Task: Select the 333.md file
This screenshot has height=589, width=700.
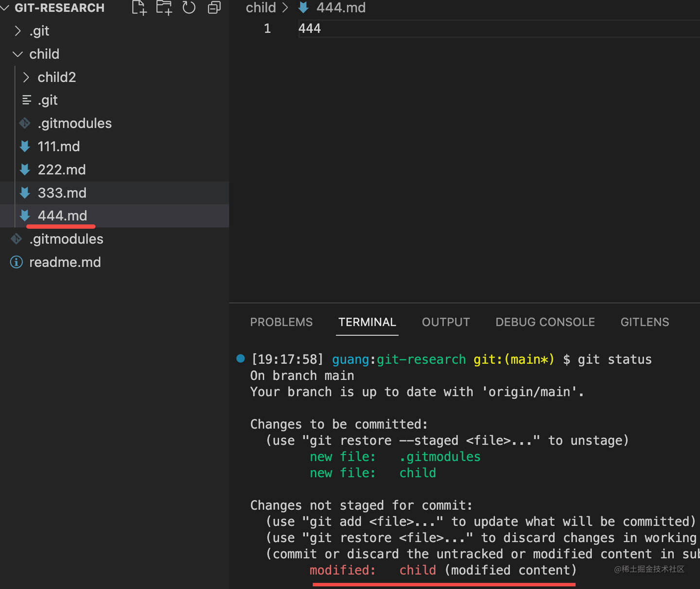Action: pyautogui.click(x=62, y=193)
